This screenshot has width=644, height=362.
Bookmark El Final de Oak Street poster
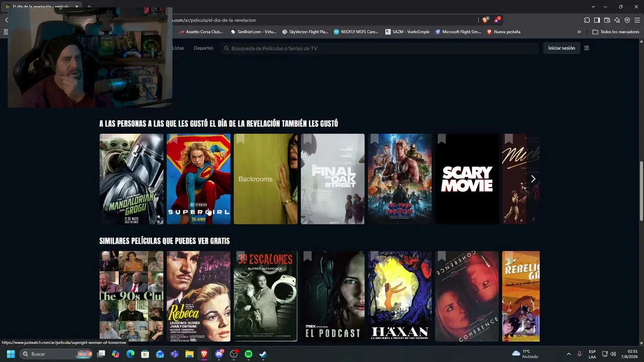[x=307, y=139]
